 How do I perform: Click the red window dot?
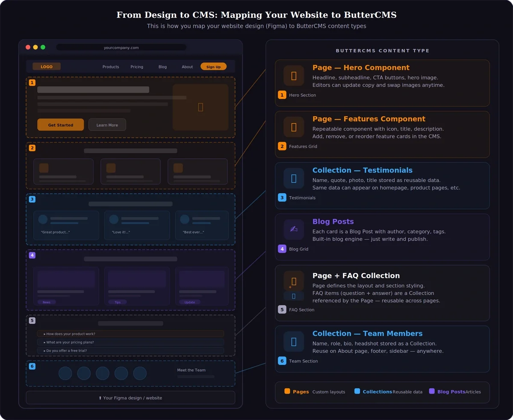[x=28, y=47]
